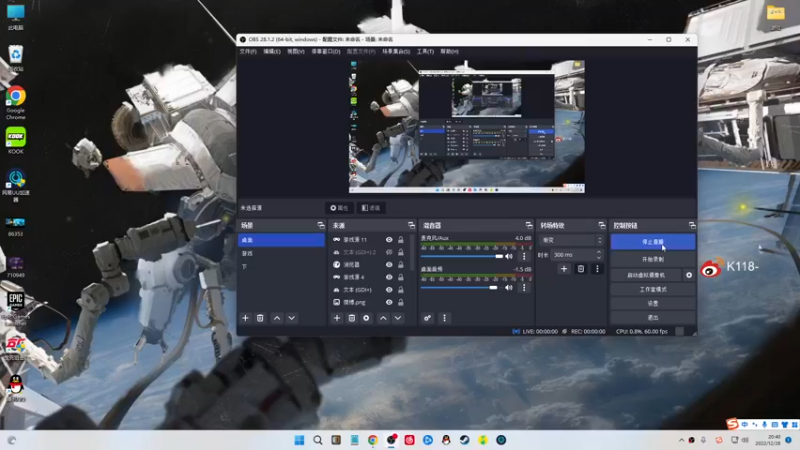Viewport: 800px width, 450px height.
Task: Click the 停止直播 stop streaming button
Action: tap(653, 242)
